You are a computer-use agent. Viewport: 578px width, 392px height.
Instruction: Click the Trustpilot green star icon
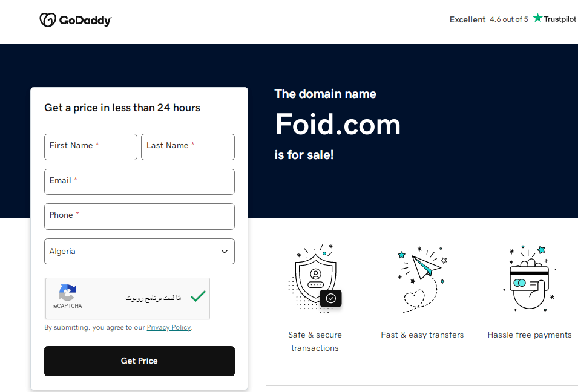538,18
